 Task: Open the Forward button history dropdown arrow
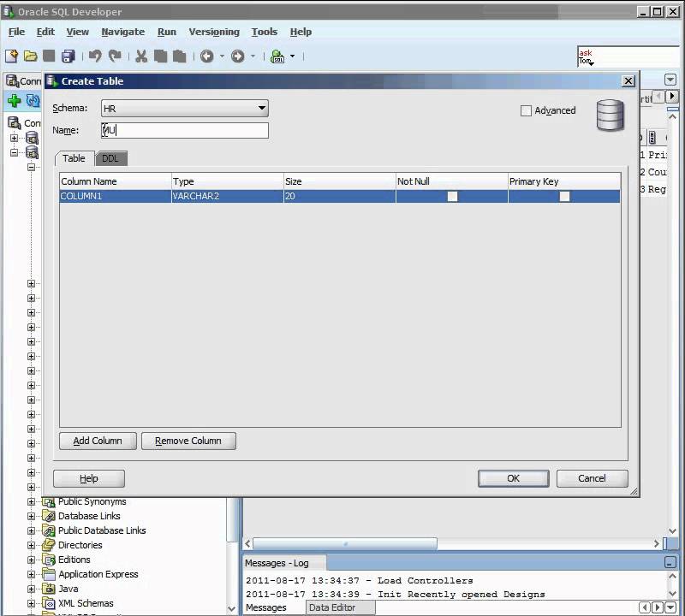pyautogui.click(x=253, y=56)
